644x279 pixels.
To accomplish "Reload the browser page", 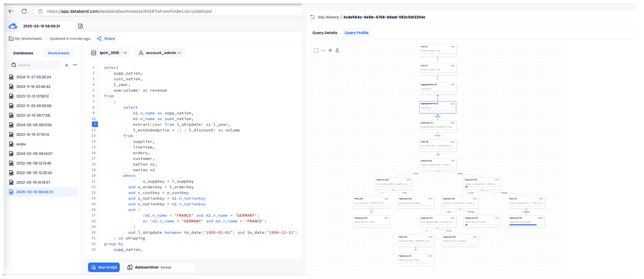I will tap(24, 11).
